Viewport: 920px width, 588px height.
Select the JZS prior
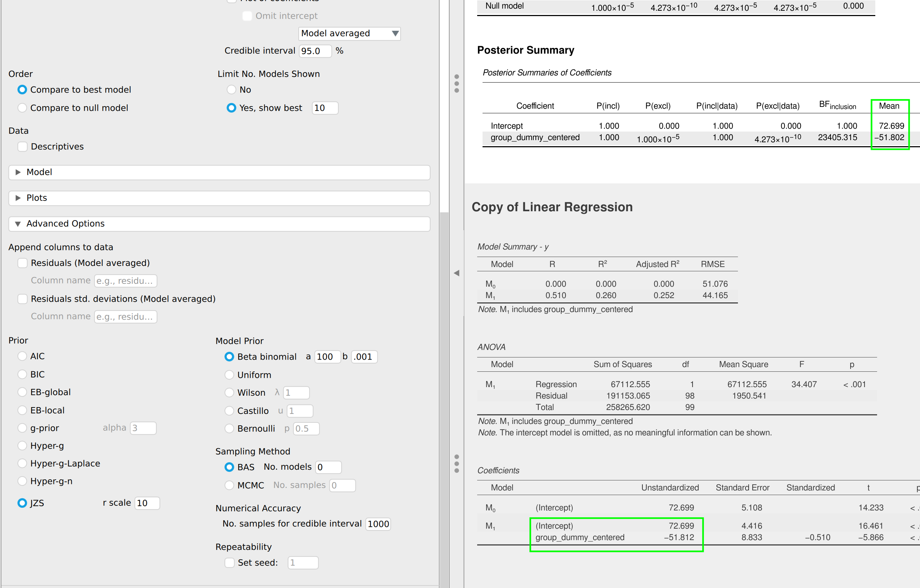click(22, 503)
